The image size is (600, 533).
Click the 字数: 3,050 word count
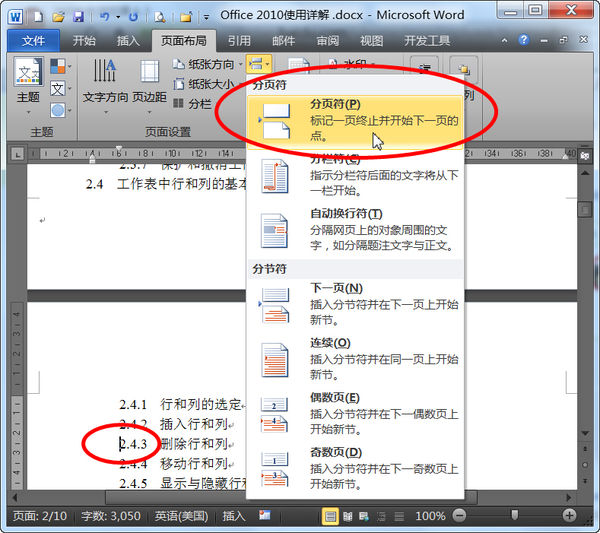click(111, 516)
